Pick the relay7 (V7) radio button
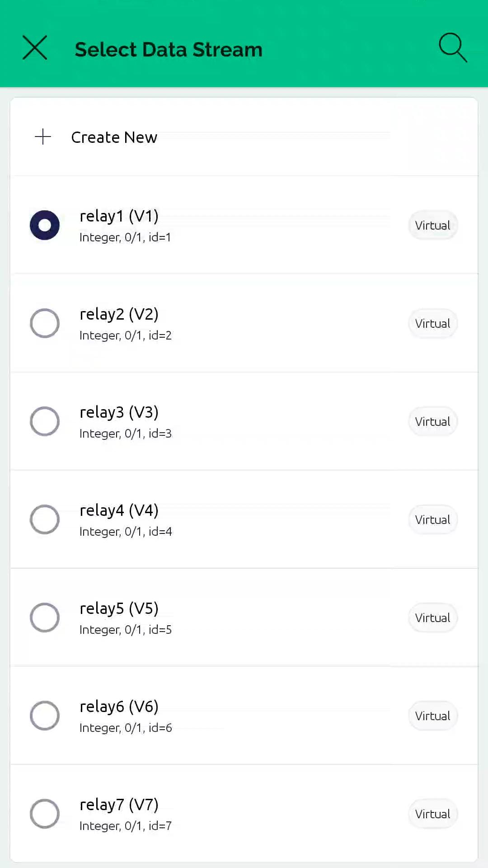488x868 pixels. pyautogui.click(x=45, y=814)
